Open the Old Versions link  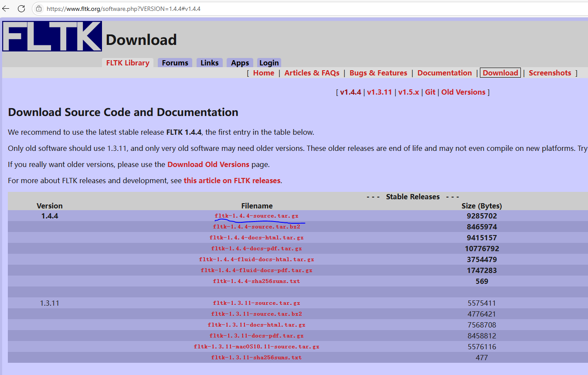(463, 92)
